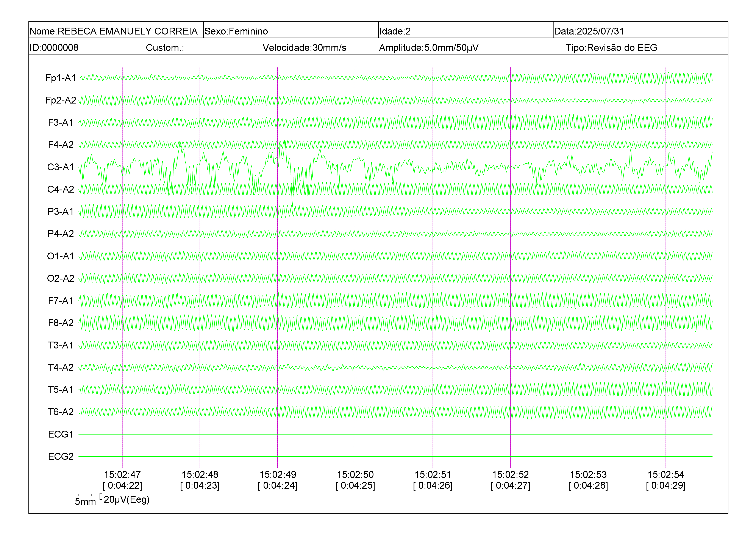756x535 pixels.
Task: Select the P3-A1 channel label
Action: pos(61,212)
